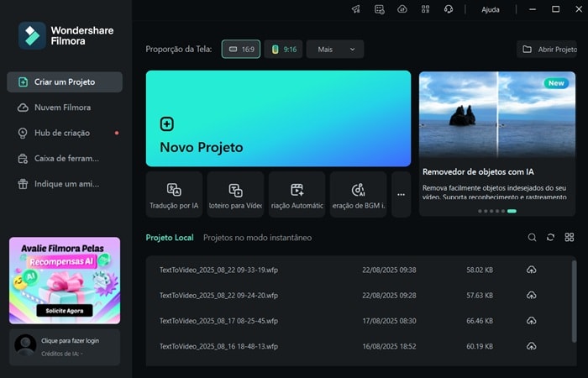Open TextToVideo_2025_08_22 09-33-19.wfp project
This screenshot has height=378, width=588.
point(218,270)
